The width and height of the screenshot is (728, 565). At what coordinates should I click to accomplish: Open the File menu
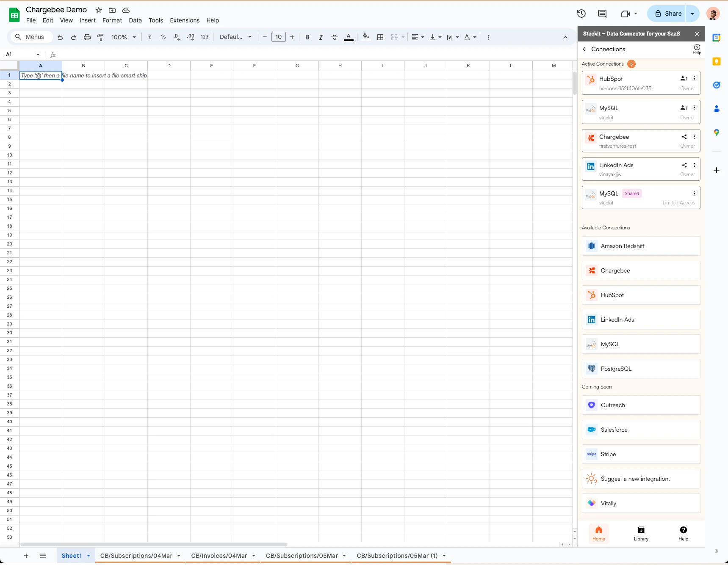point(31,20)
